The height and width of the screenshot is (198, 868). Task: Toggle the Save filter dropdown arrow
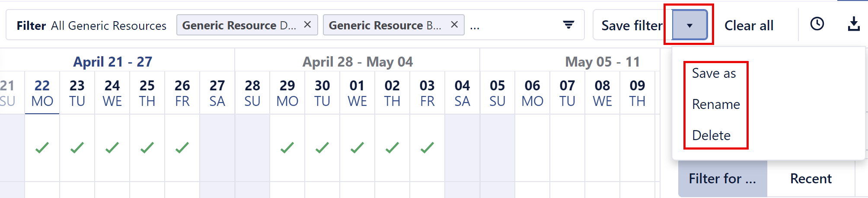689,26
